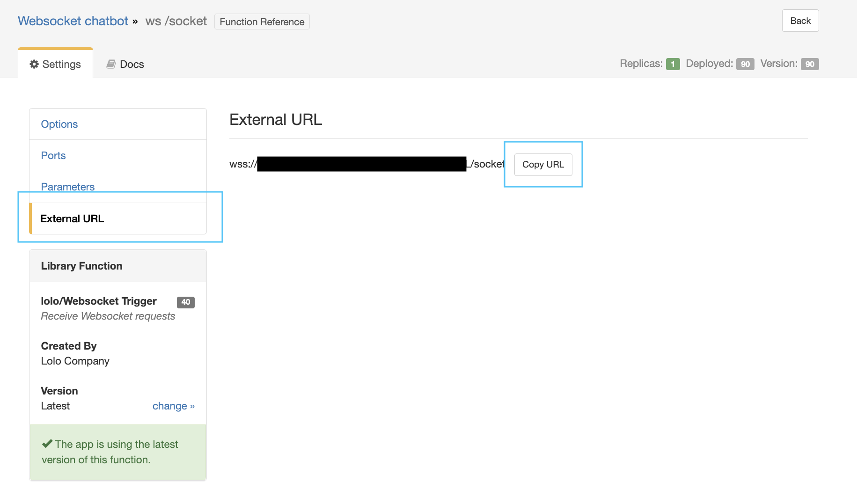This screenshot has width=857, height=504.
Task: Click the Back button
Action: tap(800, 21)
